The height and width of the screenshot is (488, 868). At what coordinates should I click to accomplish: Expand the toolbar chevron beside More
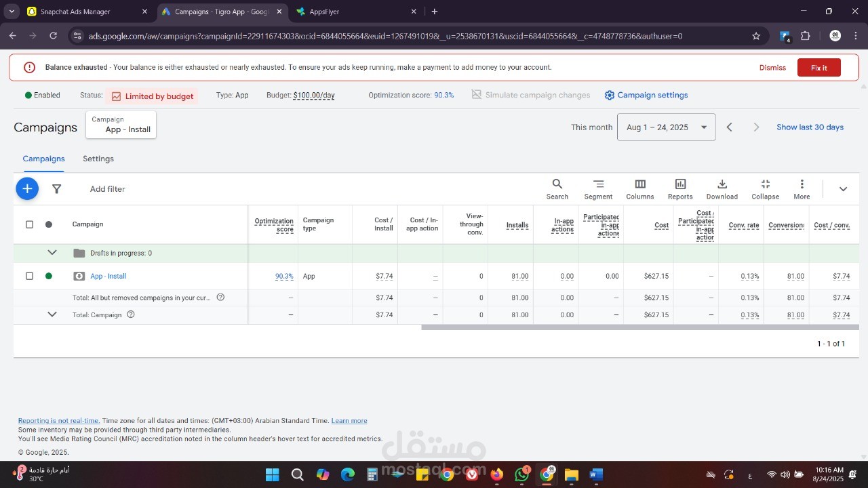pyautogui.click(x=843, y=189)
